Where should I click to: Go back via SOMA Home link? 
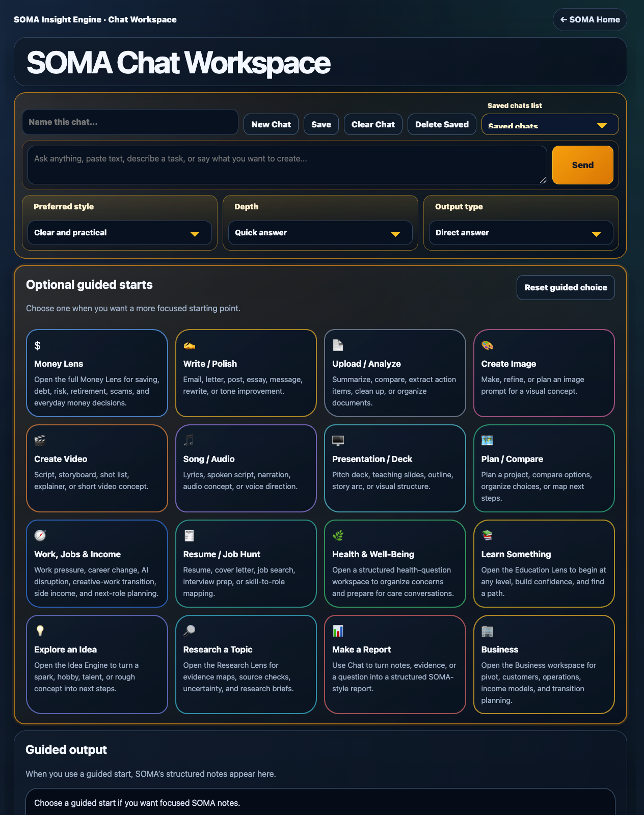coord(589,19)
